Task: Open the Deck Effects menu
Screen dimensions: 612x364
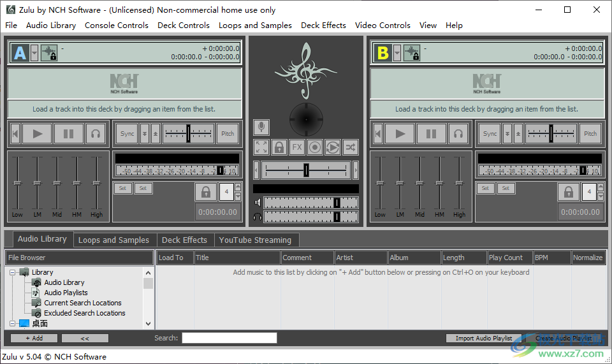Action: pyautogui.click(x=323, y=25)
